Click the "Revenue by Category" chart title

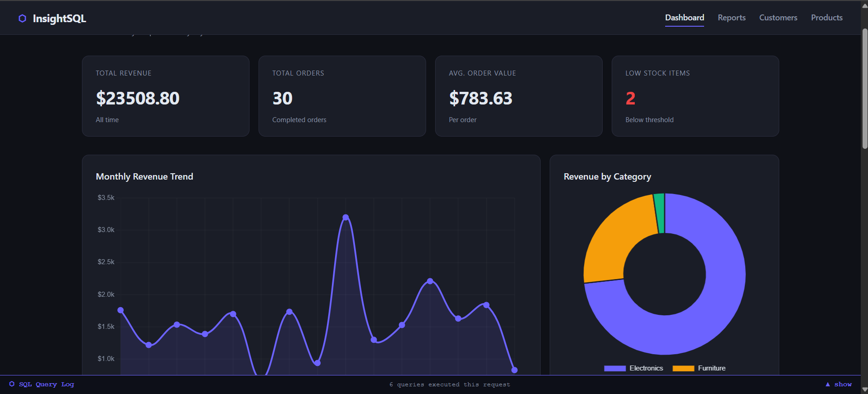pyautogui.click(x=608, y=176)
